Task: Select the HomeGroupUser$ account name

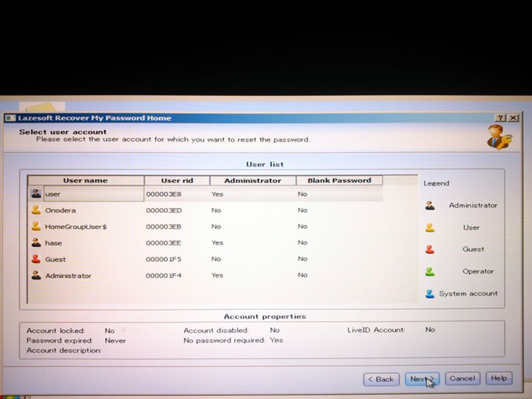Action: (75, 227)
